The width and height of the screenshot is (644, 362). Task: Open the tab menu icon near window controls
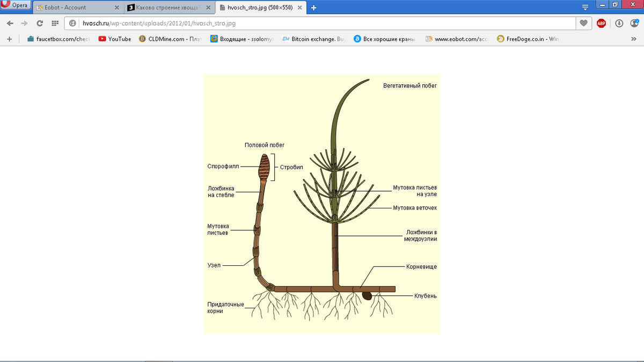[x=585, y=8]
